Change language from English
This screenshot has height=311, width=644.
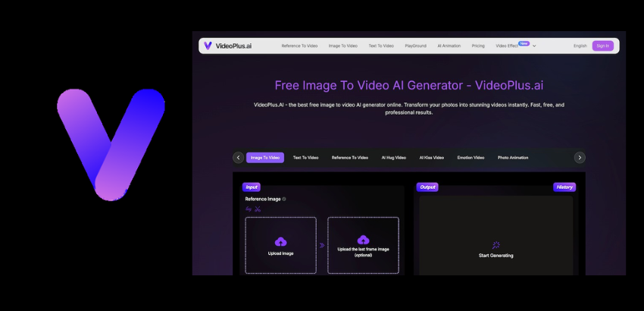pyautogui.click(x=580, y=46)
